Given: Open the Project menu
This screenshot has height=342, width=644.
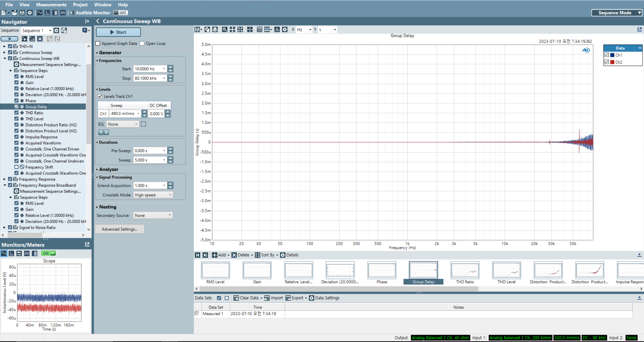Looking at the screenshot, I should coord(80,5).
